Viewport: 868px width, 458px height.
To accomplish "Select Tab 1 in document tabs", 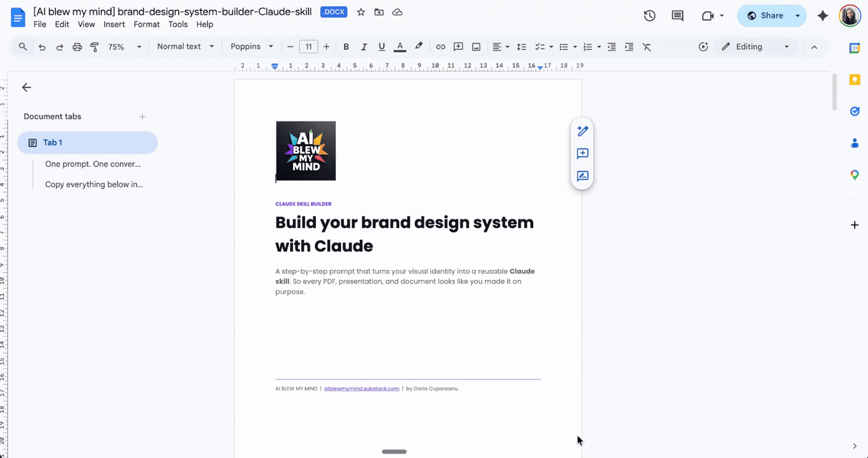I will (88, 142).
